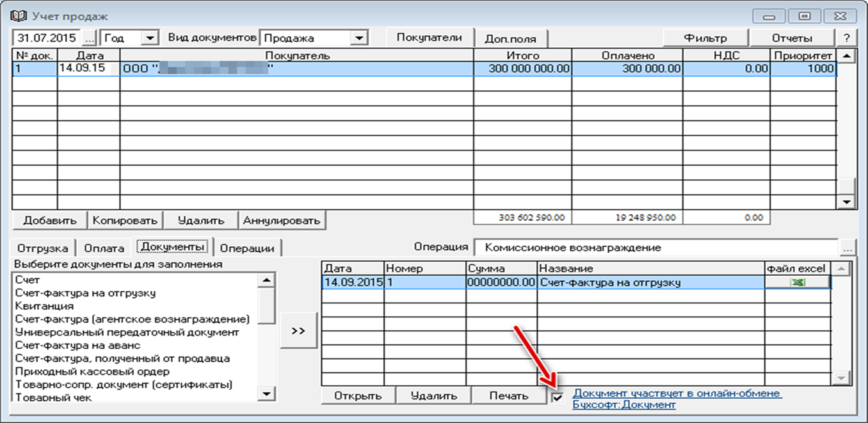Viewport: 868px width, 423px height.
Task: Click the Дата column header in the sales table
Action: pos(89,56)
